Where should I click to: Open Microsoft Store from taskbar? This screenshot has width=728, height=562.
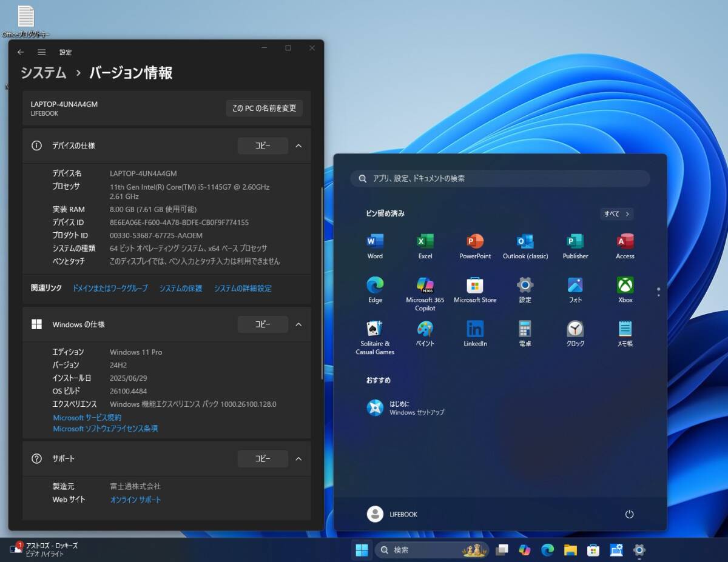(593, 550)
